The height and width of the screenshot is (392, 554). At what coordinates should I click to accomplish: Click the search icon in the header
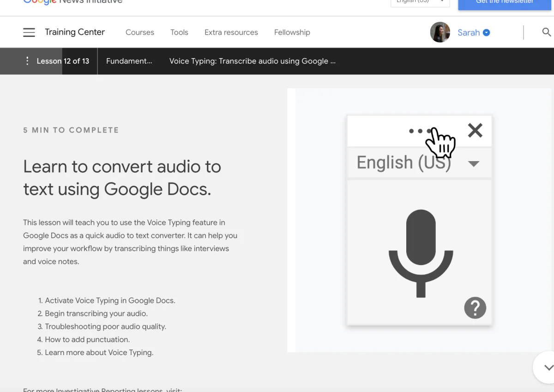(547, 32)
